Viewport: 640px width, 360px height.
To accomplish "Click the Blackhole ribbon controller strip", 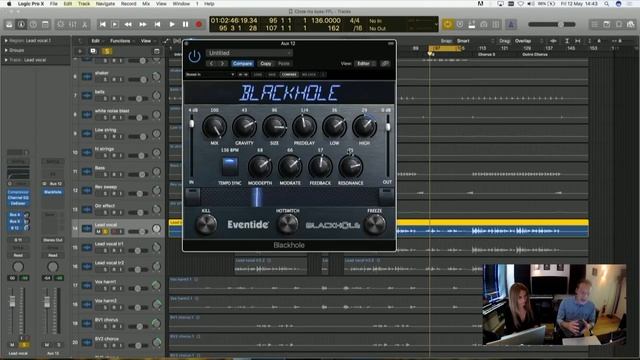I will tap(289, 197).
